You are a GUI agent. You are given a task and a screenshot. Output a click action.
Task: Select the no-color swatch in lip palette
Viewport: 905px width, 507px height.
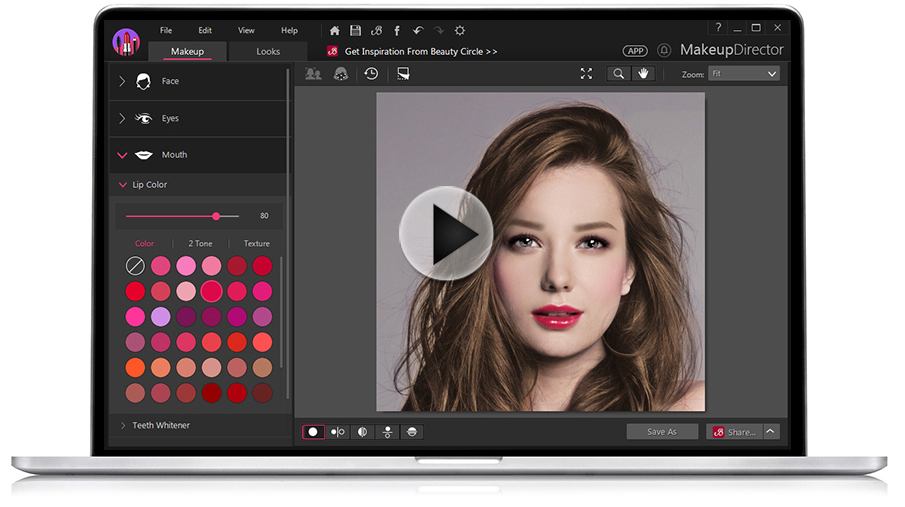tap(135, 266)
